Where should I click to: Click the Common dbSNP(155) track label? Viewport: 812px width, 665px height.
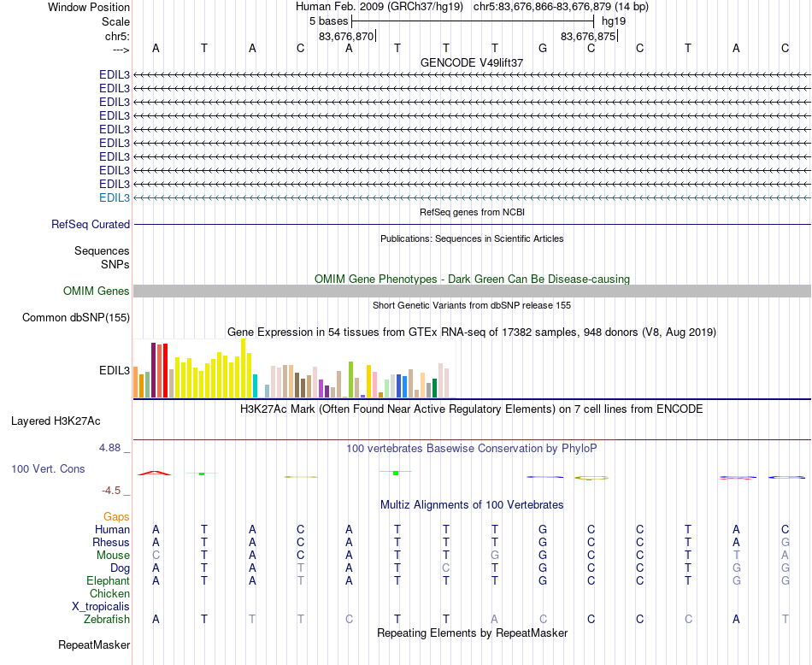coord(76,317)
